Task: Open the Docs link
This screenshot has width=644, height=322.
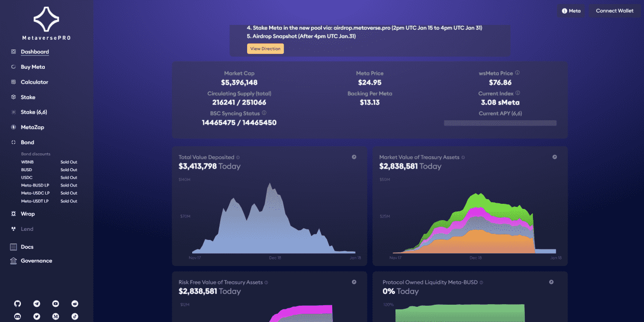Action: click(x=27, y=247)
